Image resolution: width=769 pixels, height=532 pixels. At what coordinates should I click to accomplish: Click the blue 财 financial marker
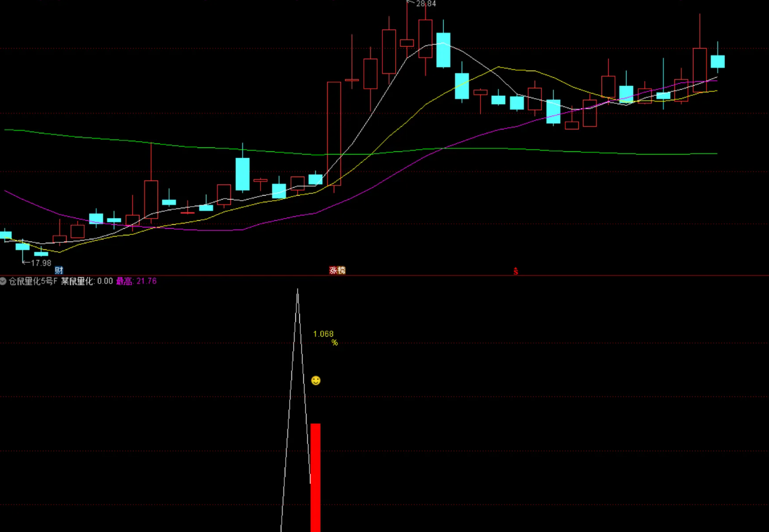[x=59, y=271]
